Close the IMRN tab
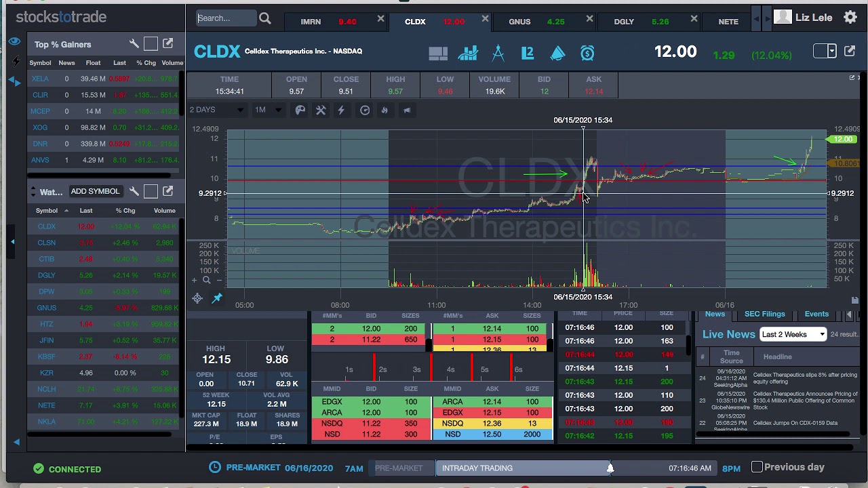Image resolution: width=868 pixels, height=488 pixels. pyautogui.click(x=380, y=19)
